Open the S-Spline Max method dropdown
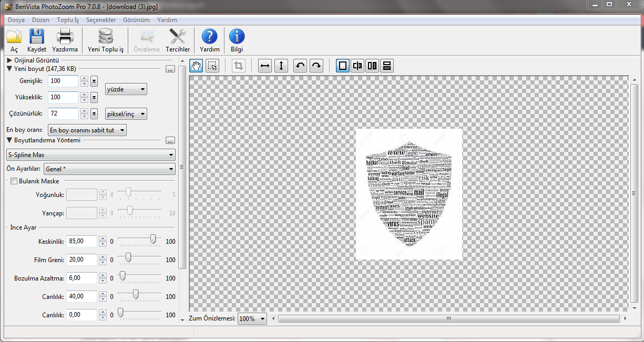Viewport: 644px width, 342px height. 90,155
